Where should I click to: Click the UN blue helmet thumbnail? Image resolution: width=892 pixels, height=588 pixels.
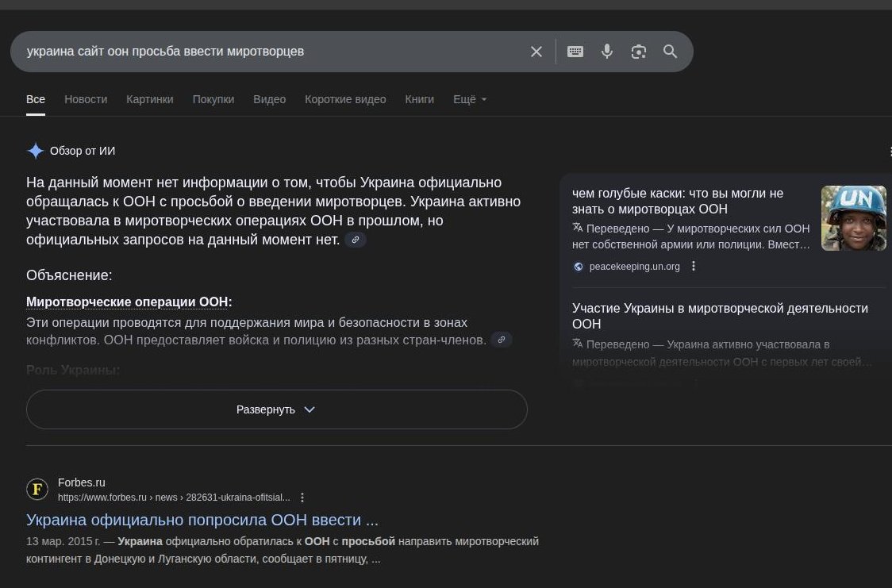[853, 217]
